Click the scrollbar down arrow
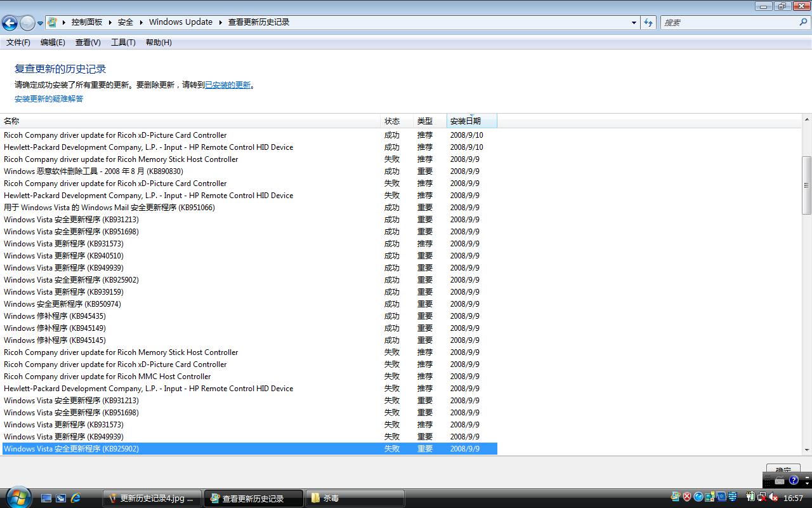 point(807,450)
